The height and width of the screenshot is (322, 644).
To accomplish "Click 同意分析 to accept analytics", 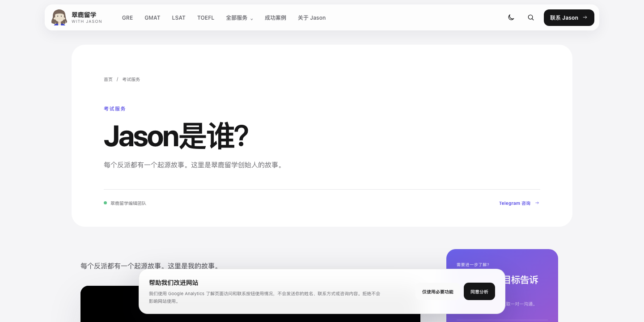I will 479,292.
